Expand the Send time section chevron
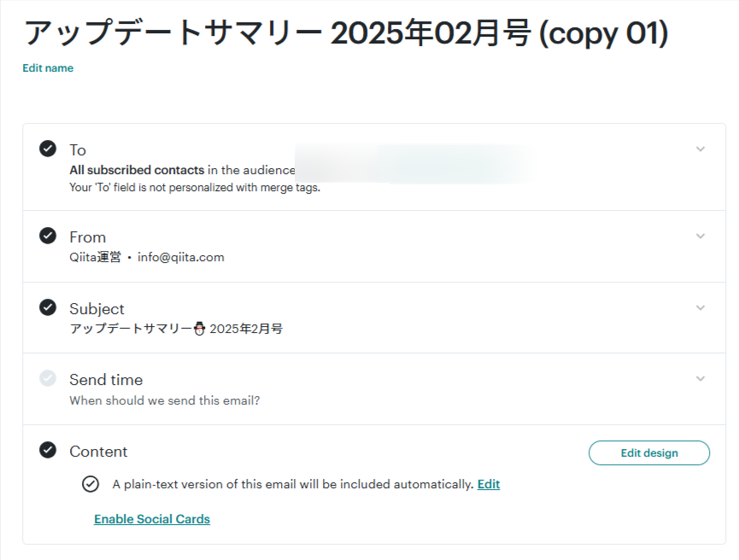Viewport: 739px width, 560px height. tap(701, 379)
